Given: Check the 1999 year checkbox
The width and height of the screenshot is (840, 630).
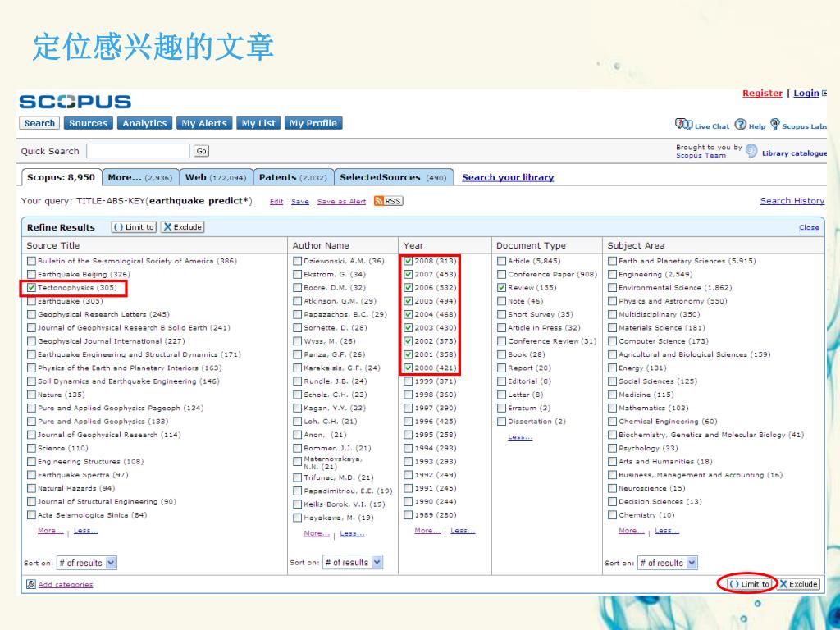Looking at the screenshot, I should [x=409, y=381].
